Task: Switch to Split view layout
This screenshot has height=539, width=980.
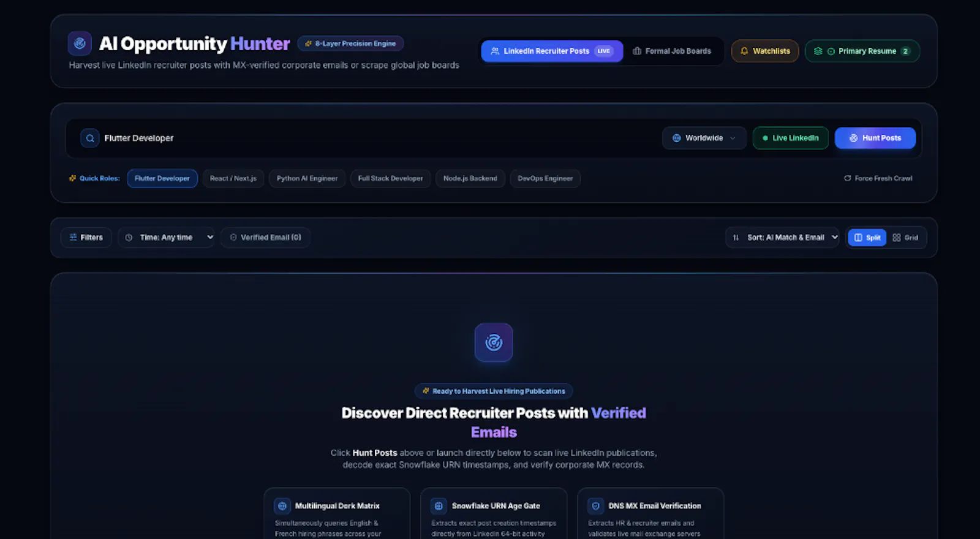Action: click(867, 238)
